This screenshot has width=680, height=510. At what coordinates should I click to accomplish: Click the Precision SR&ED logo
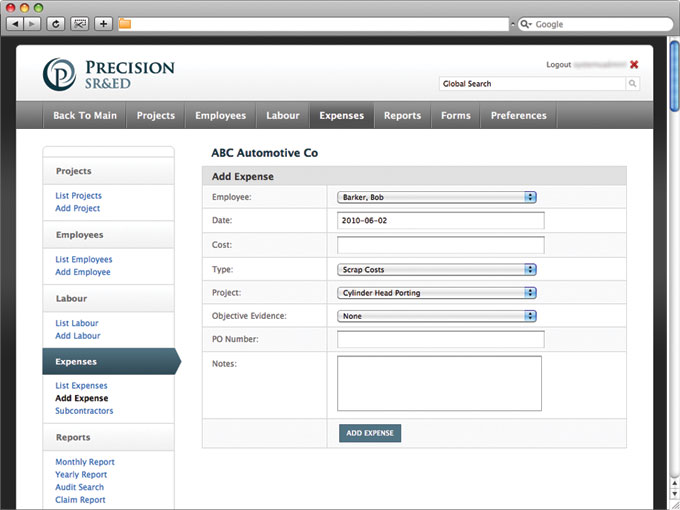tap(108, 74)
